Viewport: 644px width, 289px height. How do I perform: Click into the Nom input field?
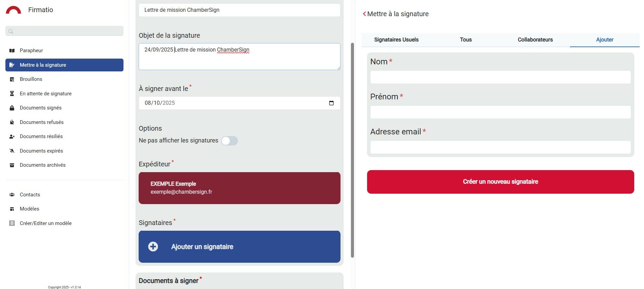pyautogui.click(x=500, y=77)
